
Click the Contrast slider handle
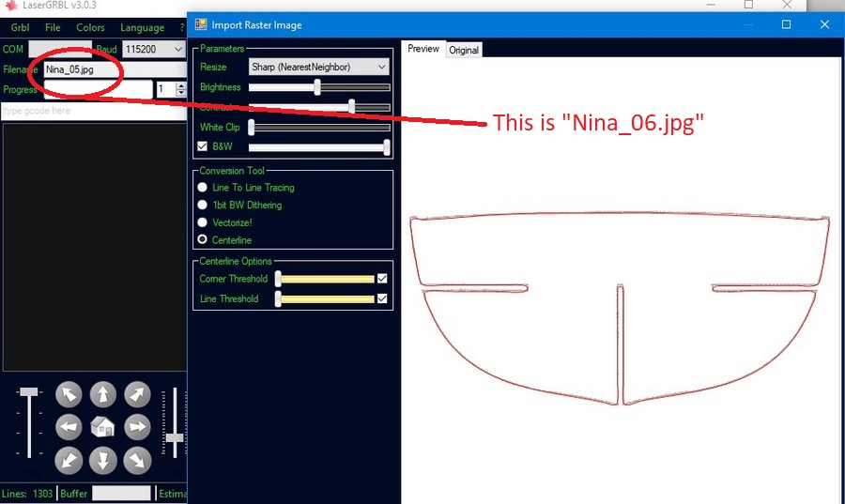coord(352,107)
